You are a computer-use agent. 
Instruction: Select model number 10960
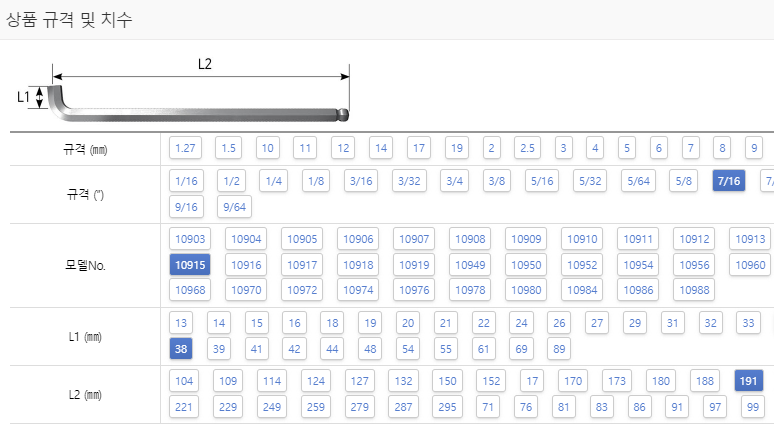(x=750, y=265)
